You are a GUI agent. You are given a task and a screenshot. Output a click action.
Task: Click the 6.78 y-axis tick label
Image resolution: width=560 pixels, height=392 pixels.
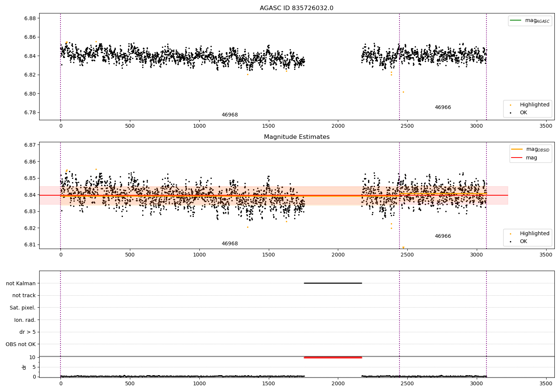click(x=29, y=113)
